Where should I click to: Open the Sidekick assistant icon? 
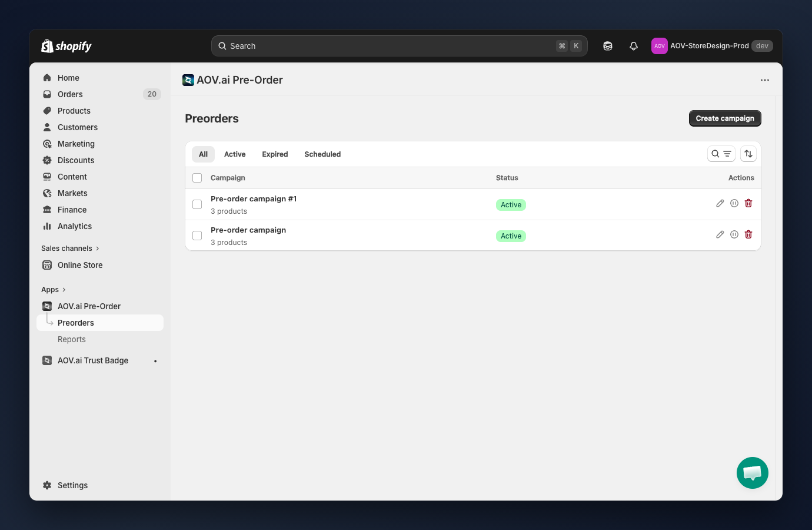608,46
